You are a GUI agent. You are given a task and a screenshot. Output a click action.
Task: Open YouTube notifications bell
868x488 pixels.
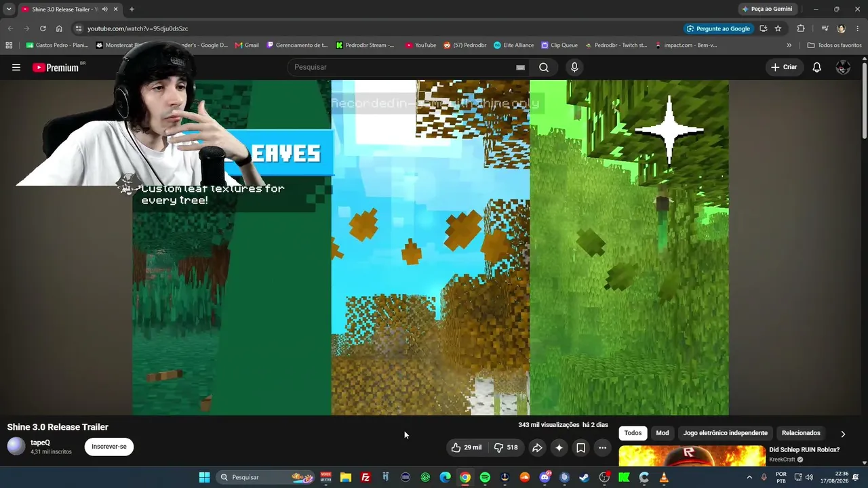click(x=817, y=67)
